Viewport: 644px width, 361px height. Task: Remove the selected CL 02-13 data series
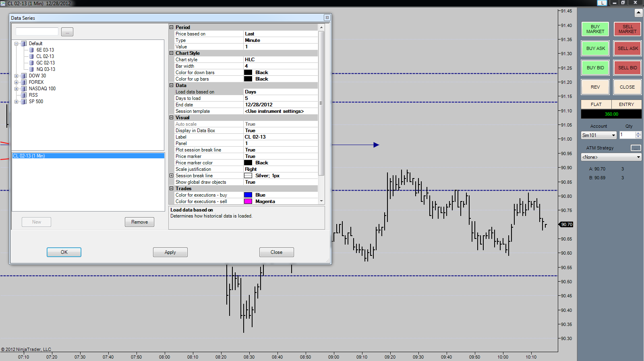[139, 222]
